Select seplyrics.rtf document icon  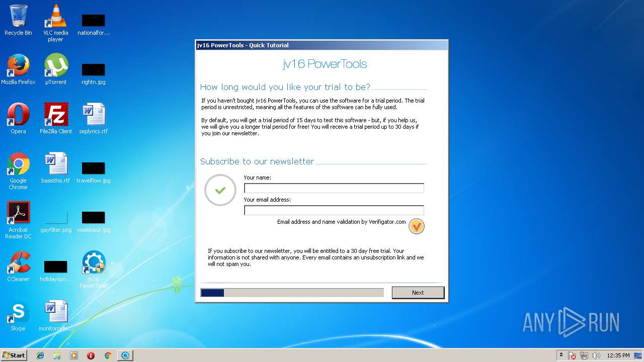(93, 119)
